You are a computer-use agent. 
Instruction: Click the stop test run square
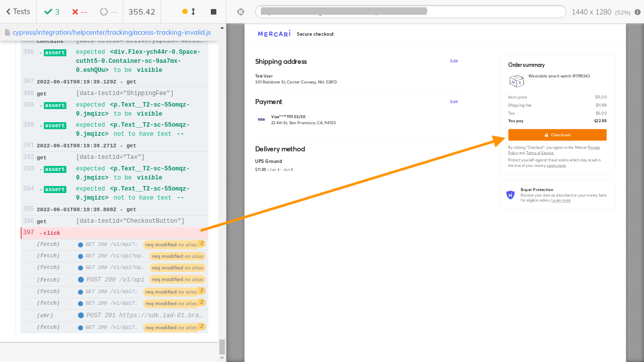click(213, 12)
